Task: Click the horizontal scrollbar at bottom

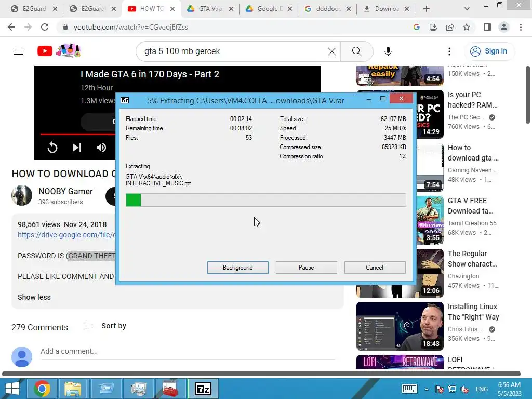Action: [x=261, y=374]
